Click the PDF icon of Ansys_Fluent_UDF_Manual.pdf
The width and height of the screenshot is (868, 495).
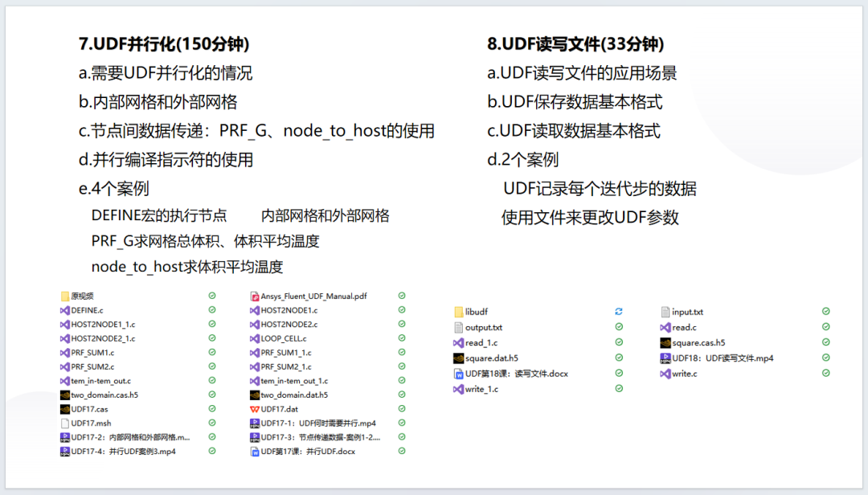pos(255,297)
